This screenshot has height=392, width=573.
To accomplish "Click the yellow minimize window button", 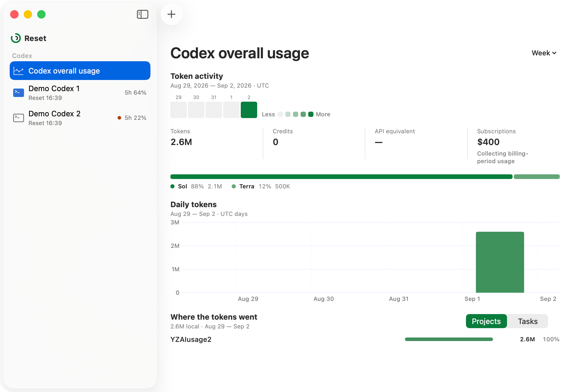I will 28,14.
